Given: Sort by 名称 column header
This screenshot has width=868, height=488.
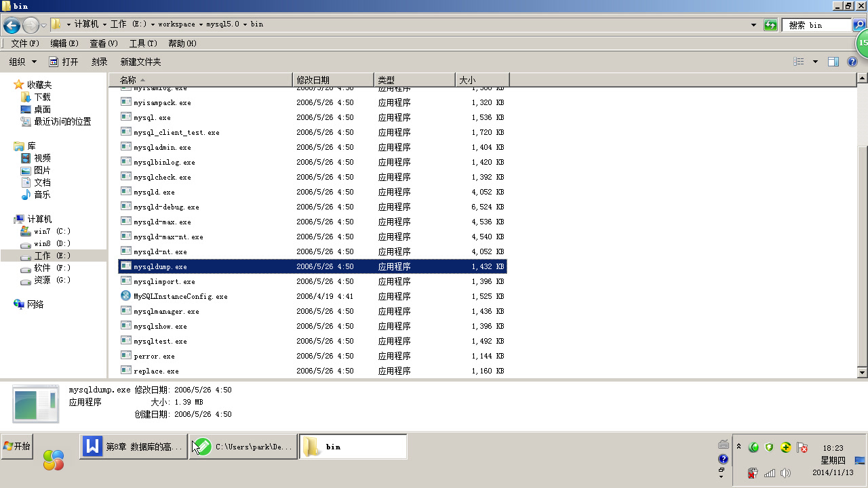Looking at the screenshot, I should tap(201, 80).
